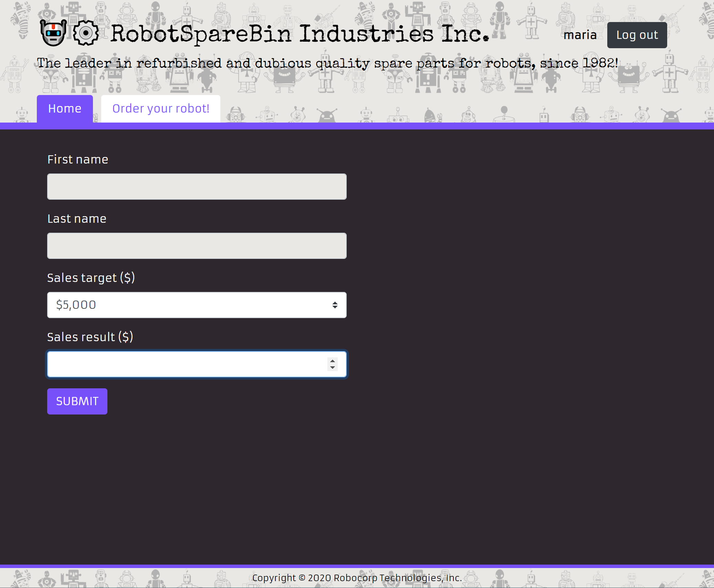The width and height of the screenshot is (714, 588).
Task: Click the Sales result ($) label
Action: 90,337
